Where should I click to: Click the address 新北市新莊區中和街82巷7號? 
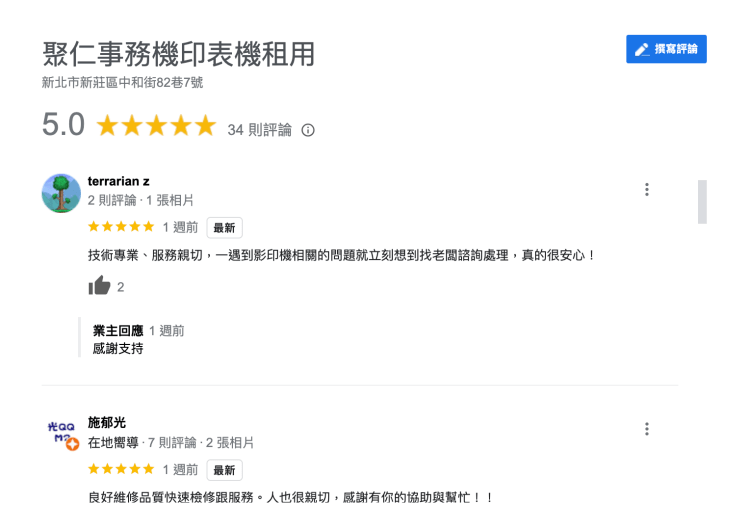click(x=122, y=83)
